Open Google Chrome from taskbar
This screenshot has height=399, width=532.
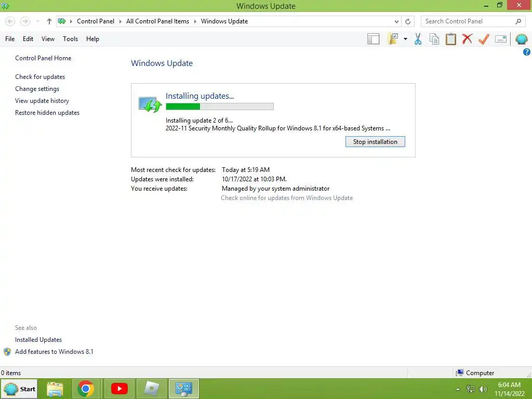86,389
